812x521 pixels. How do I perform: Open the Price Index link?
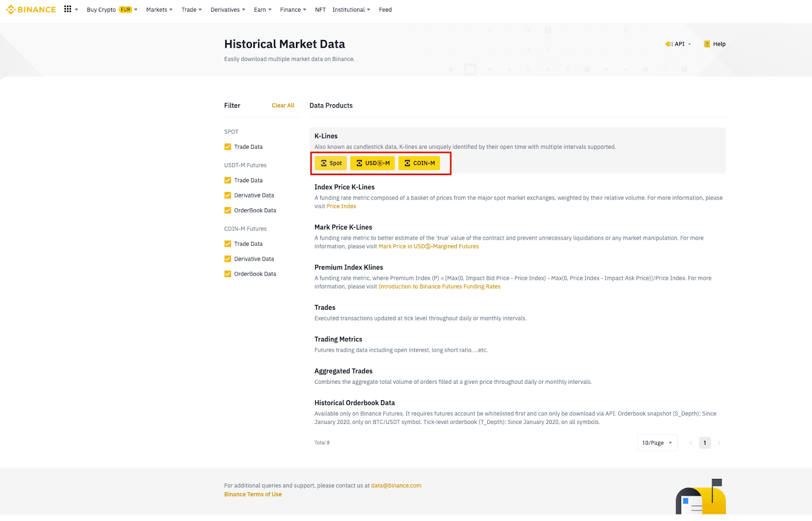click(x=342, y=206)
